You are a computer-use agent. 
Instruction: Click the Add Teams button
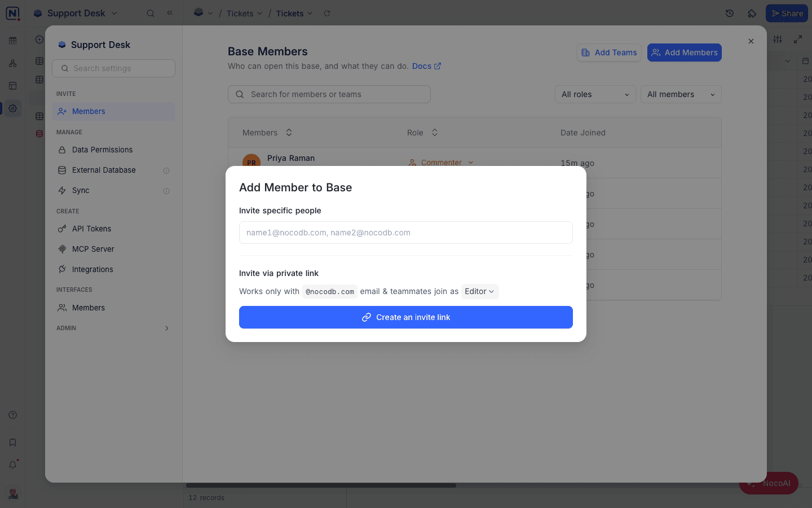(x=609, y=52)
